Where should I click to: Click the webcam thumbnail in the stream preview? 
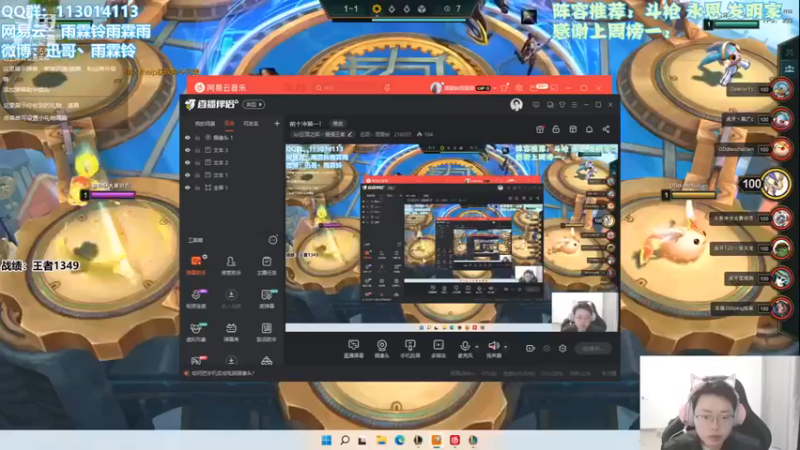[584, 312]
